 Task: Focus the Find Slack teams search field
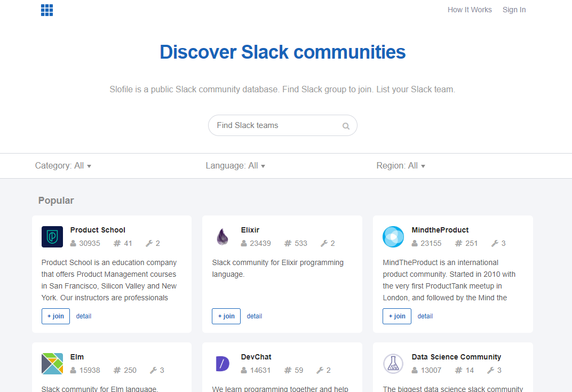point(283,125)
